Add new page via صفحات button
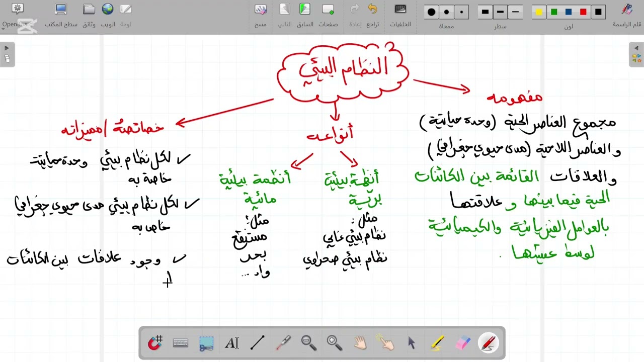644x362 pixels. click(x=328, y=15)
